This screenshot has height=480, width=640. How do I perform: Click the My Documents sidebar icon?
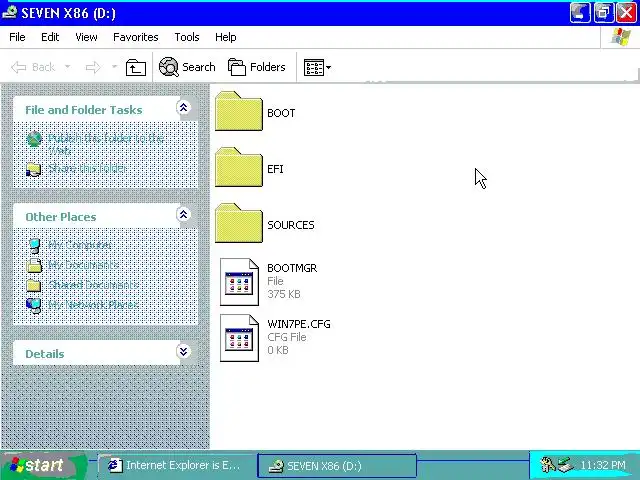(x=34, y=265)
